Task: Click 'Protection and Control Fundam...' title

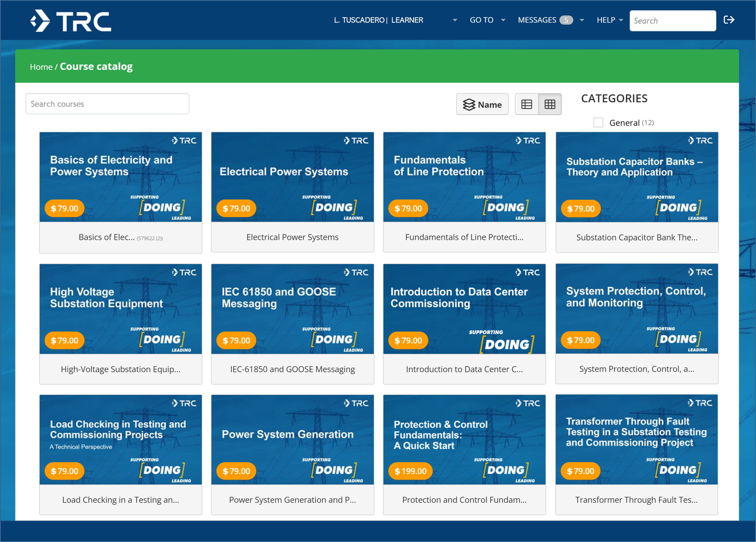Action: tap(464, 500)
